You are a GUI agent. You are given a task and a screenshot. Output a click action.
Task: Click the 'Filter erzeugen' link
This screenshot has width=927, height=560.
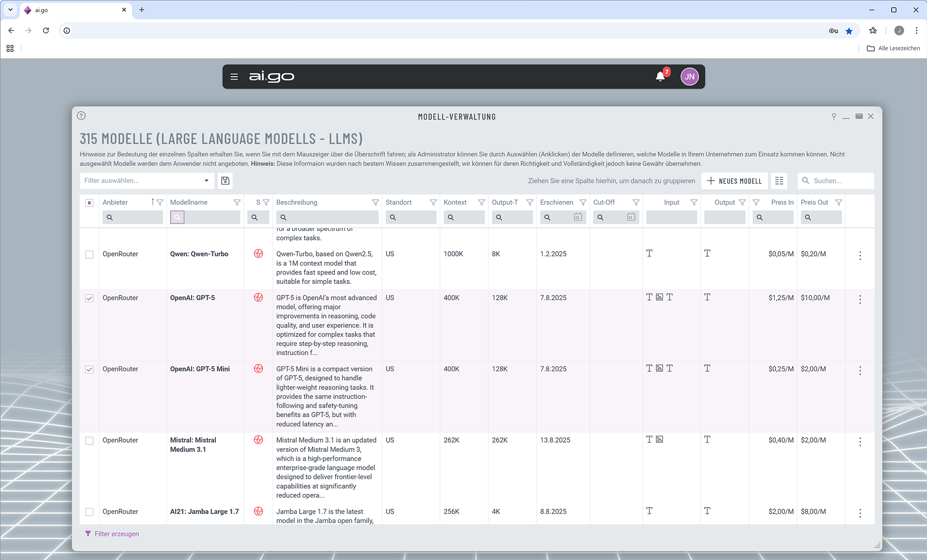click(x=112, y=534)
